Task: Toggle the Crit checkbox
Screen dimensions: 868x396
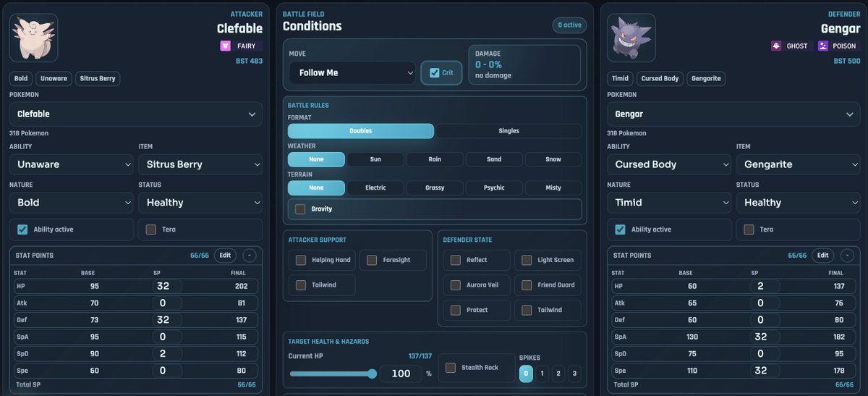Action: (x=435, y=72)
